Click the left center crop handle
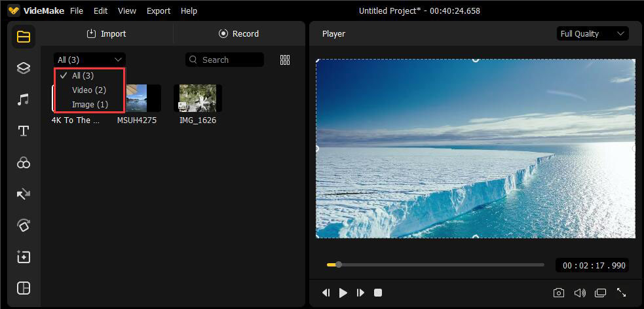Viewport: 644px width, 309px height. (316, 149)
